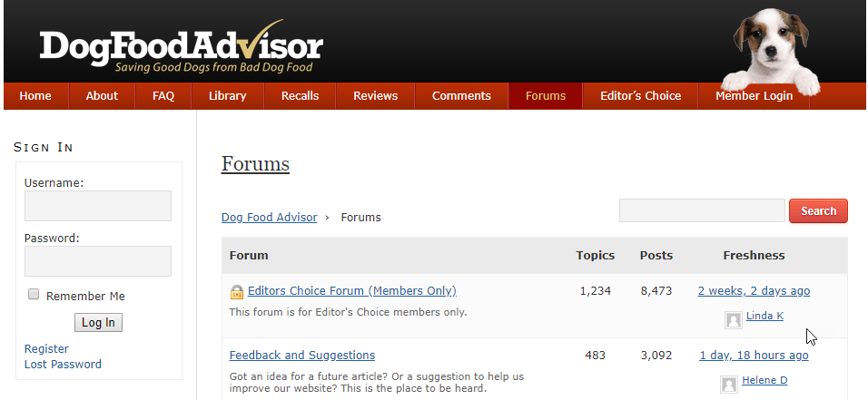Click the Forum column header
Screen dimensions: 868x400
(249, 256)
